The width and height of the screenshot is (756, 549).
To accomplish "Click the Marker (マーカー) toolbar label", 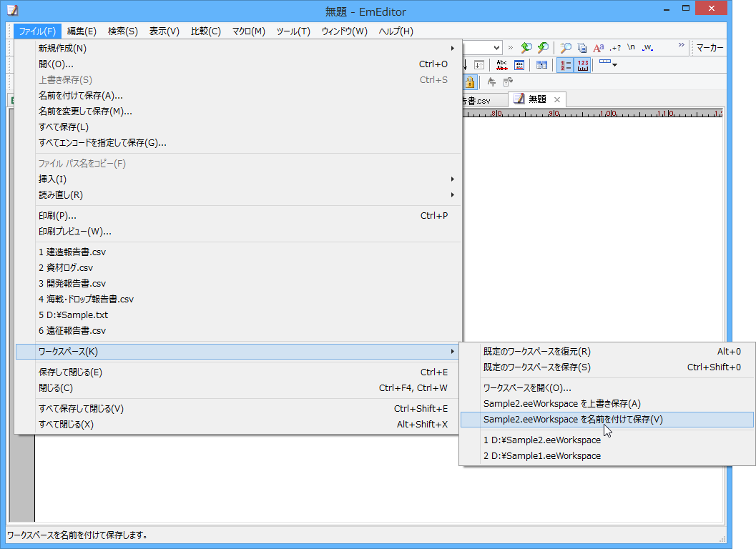I will tap(710, 48).
